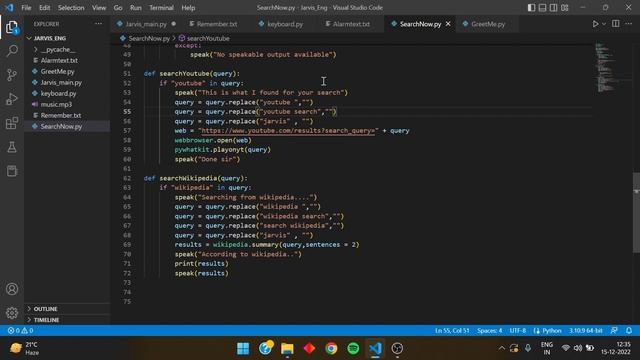Click searchYoutube breadcrumb symbol

pos(208,38)
